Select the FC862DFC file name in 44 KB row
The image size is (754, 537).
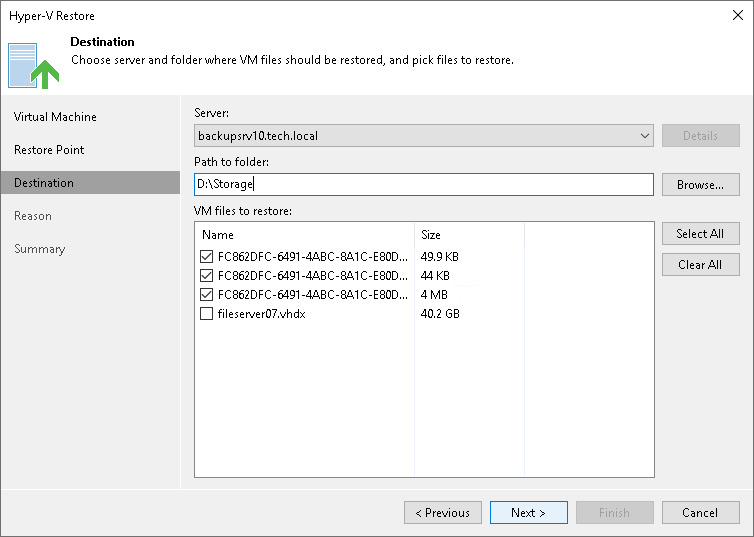(x=313, y=275)
